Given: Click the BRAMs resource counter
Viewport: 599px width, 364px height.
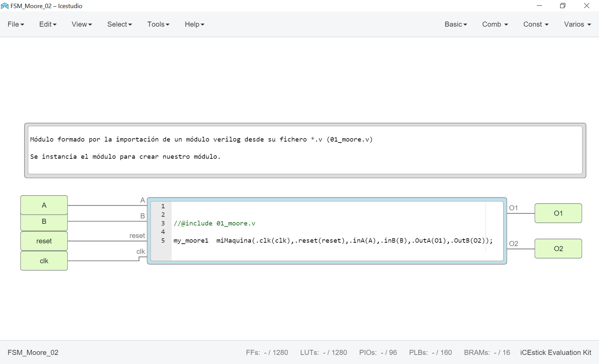Looking at the screenshot, I should 487,353.
